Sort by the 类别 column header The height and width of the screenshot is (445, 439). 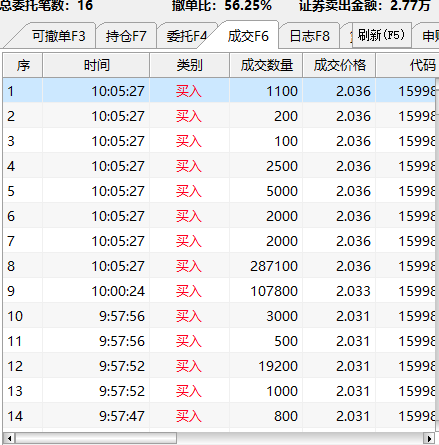tap(189, 65)
